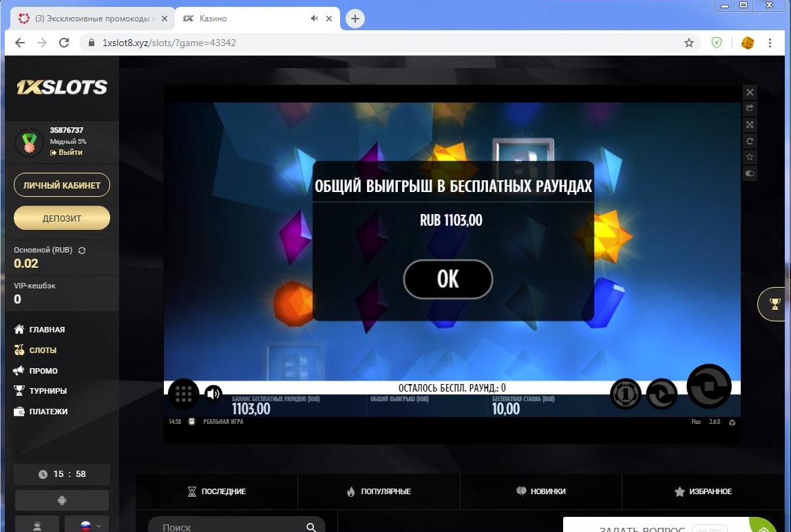Switch the game to fullscreen mode

click(x=750, y=125)
